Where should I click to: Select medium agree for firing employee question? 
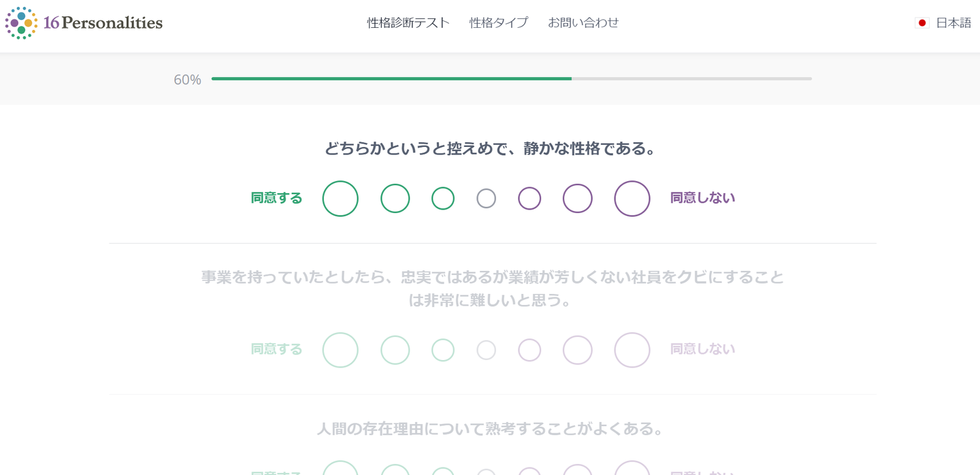pyautogui.click(x=395, y=350)
